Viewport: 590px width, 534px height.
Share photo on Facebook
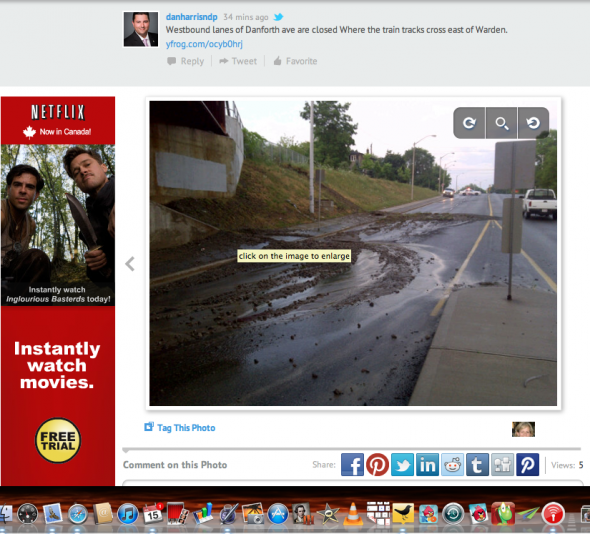pyautogui.click(x=352, y=465)
